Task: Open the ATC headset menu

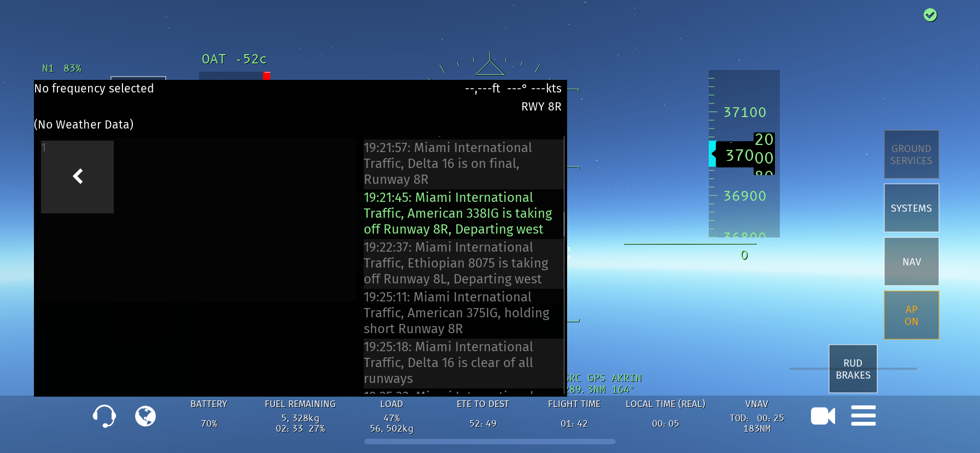Action: [x=104, y=416]
